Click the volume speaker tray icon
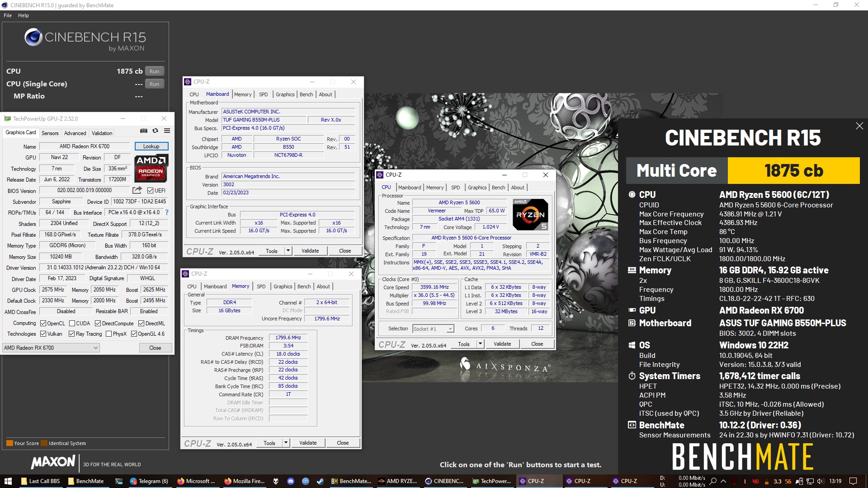The height and width of the screenshot is (488, 868). (821, 481)
